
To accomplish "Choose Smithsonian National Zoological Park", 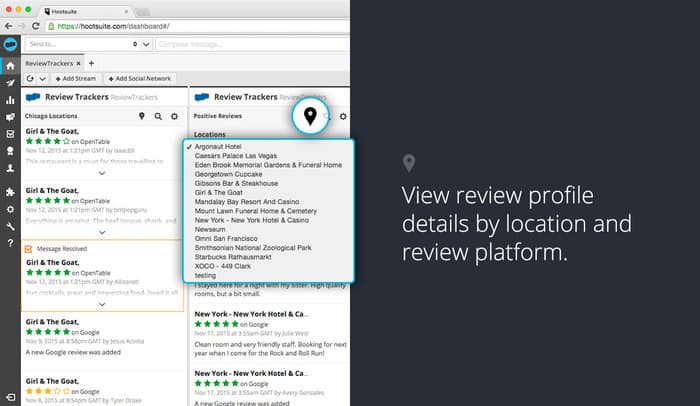I will (253, 248).
